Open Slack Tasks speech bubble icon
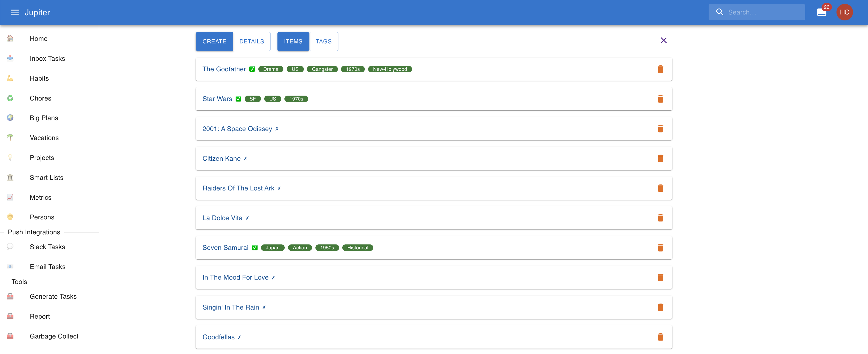This screenshot has width=868, height=354. point(10,247)
